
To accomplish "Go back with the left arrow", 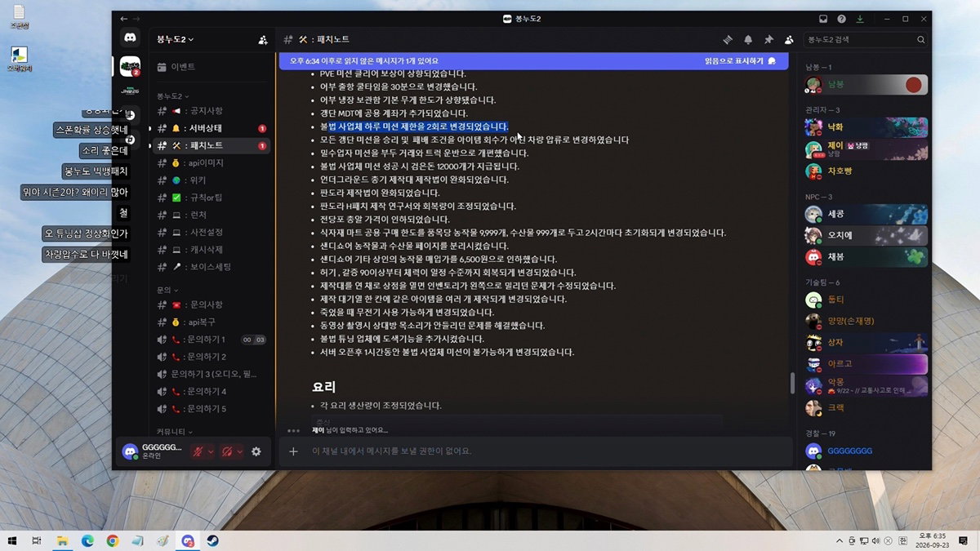I will click(123, 19).
